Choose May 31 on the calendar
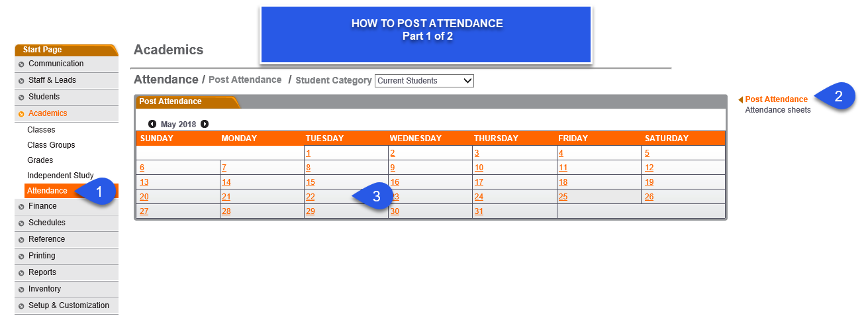 pyautogui.click(x=479, y=212)
